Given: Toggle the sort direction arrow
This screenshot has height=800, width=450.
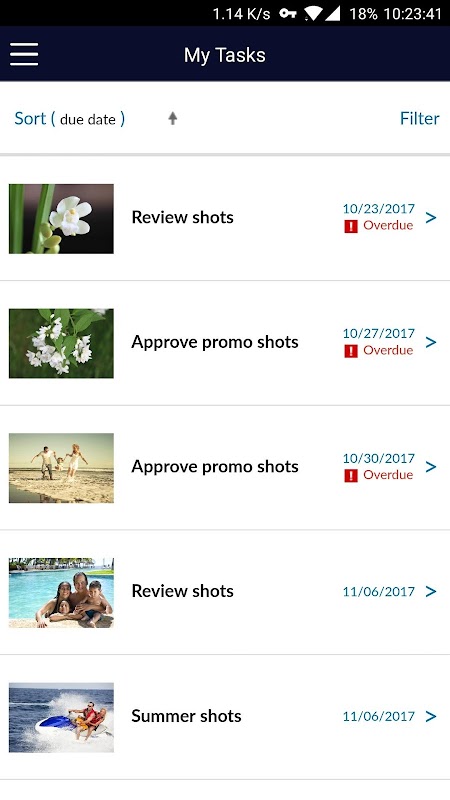Looking at the screenshot, I should tap(172, 118).
